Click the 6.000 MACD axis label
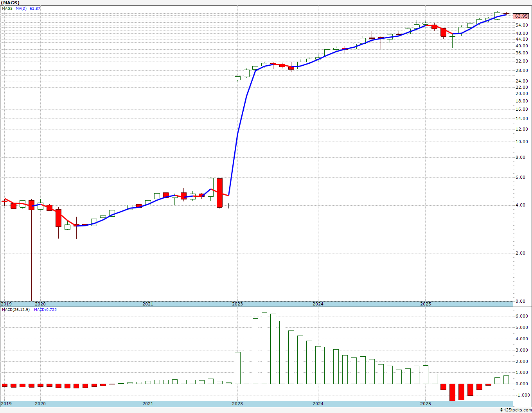 (x=523, y=316)
